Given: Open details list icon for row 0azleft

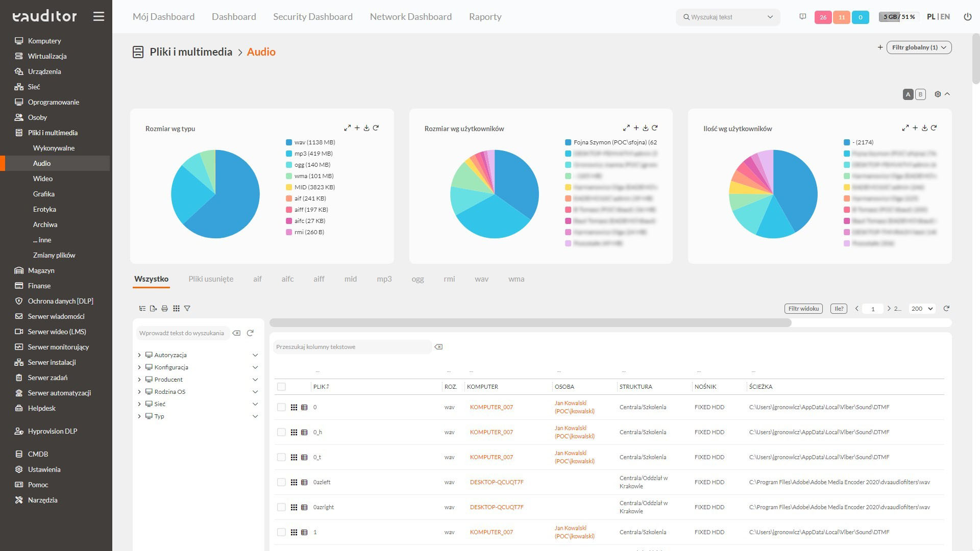Looking at the screenshot, I should (304, 482).
